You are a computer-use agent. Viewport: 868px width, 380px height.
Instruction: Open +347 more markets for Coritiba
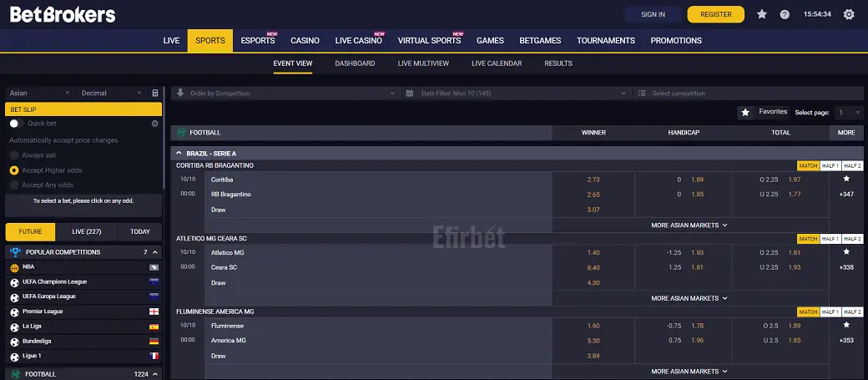point(846,195)
